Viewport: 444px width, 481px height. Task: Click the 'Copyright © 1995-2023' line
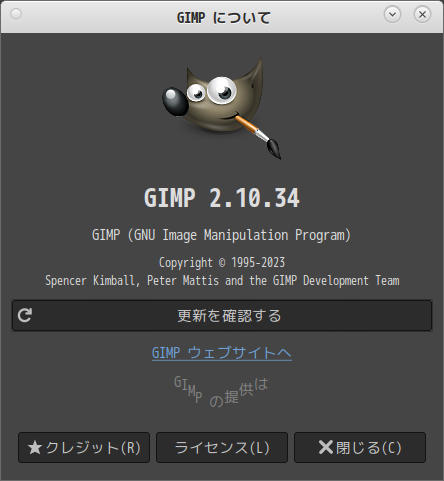click(x=222, y=263)
